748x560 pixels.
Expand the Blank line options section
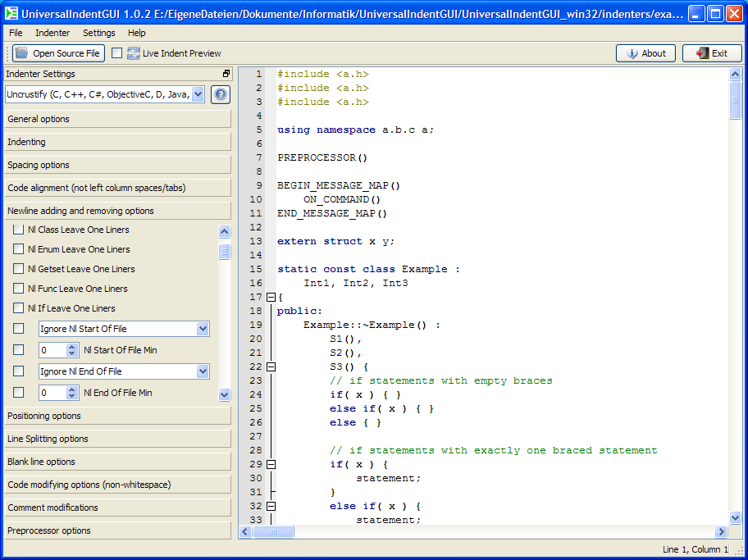[x=118, y=462]
